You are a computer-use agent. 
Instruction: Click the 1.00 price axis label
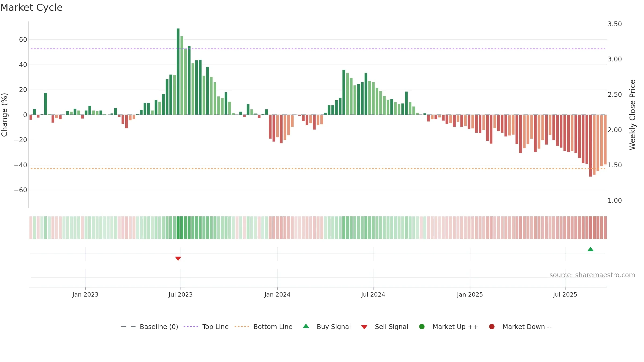615,201
